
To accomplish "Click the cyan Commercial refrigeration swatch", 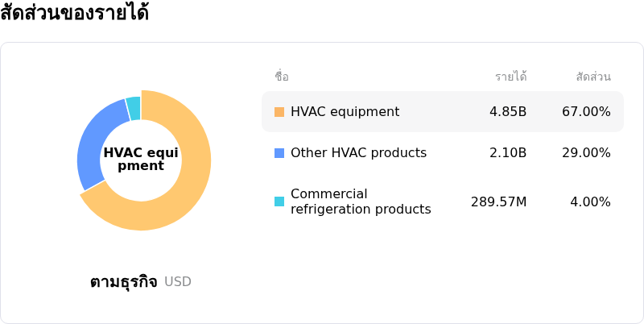I will tap(279, 201).
